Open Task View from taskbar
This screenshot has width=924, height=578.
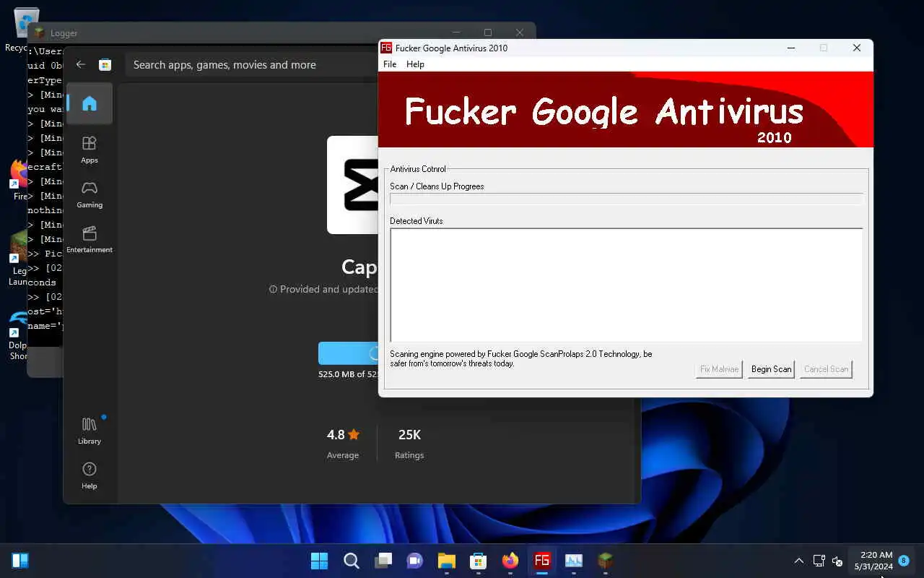click(x=383, y=561)
